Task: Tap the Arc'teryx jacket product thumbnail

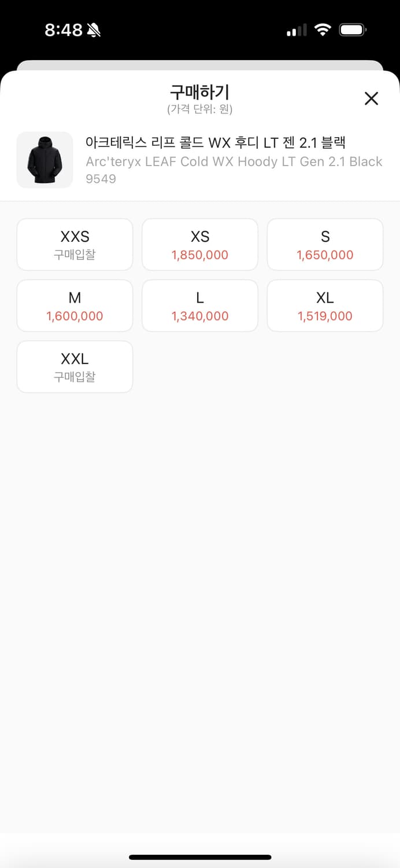Action: click(x=45, y=159)
